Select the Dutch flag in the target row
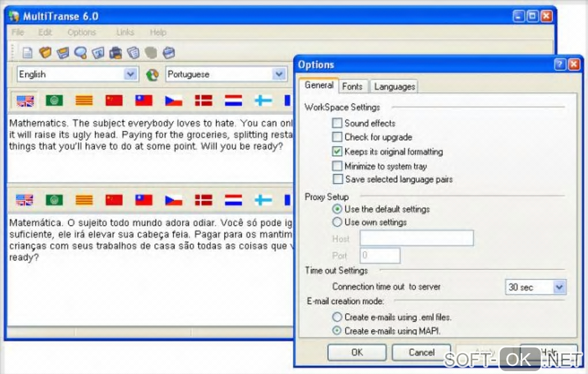Screen dimensions: 588x374 point(233,200)
